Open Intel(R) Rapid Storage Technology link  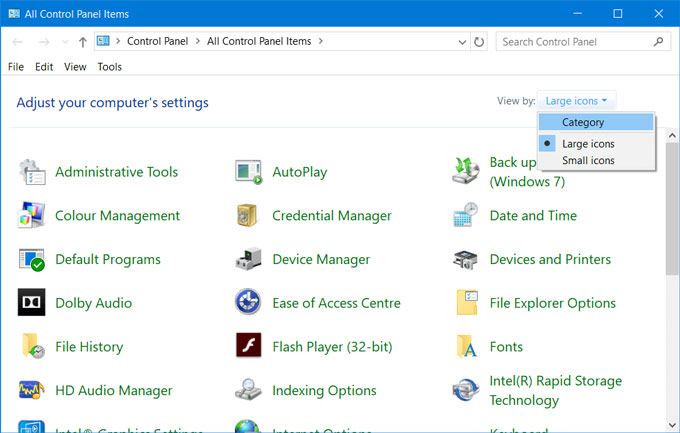(x=556, y=390)
